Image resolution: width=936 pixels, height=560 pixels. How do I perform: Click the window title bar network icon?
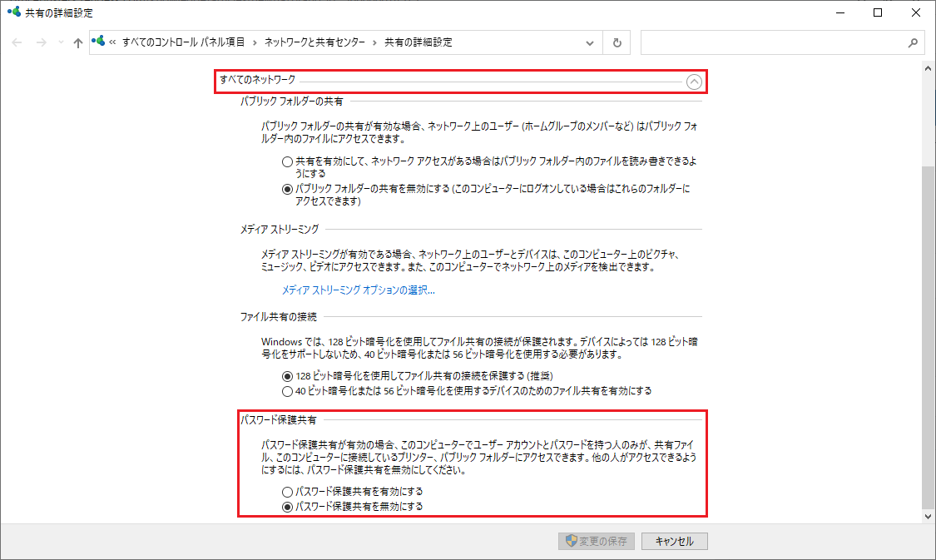coord(13,12)
